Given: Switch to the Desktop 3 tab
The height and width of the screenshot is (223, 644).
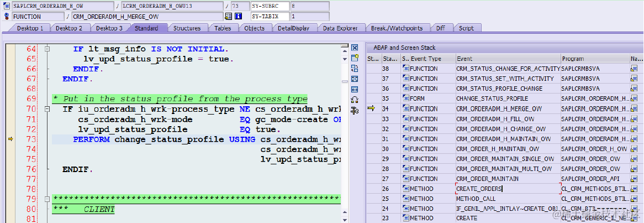Looking at the screenshot, I should click(109, 28).
